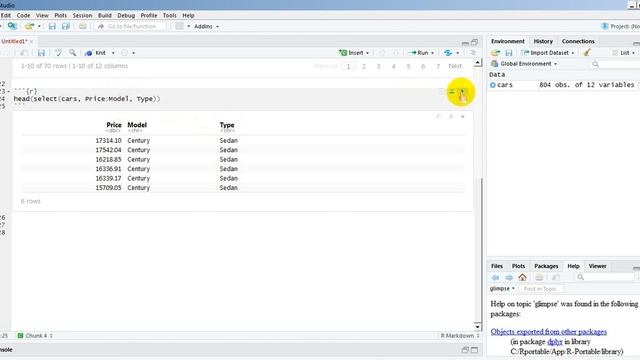
Task: Open the Import Dataset dropdown
Action: [x=548, y=53]
